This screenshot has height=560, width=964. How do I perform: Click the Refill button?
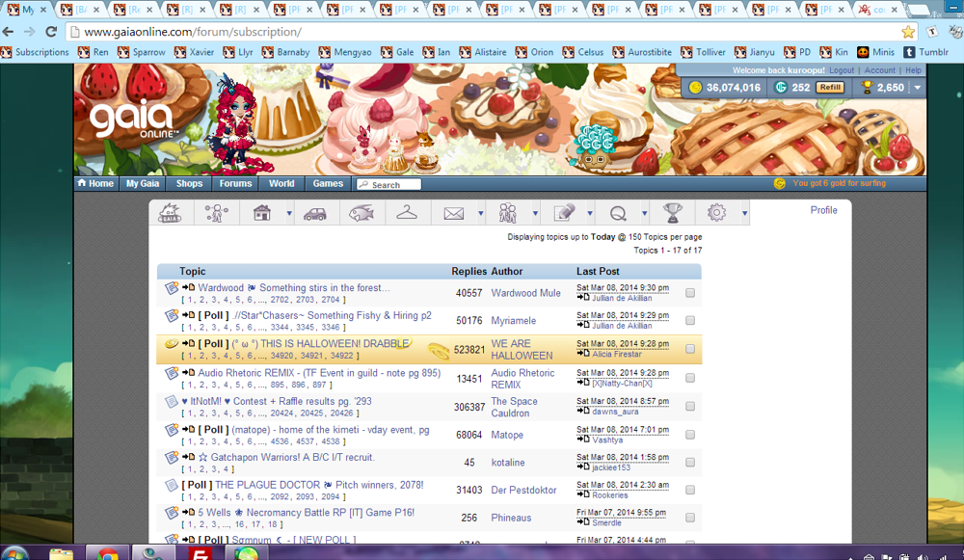tap(830, 88)
